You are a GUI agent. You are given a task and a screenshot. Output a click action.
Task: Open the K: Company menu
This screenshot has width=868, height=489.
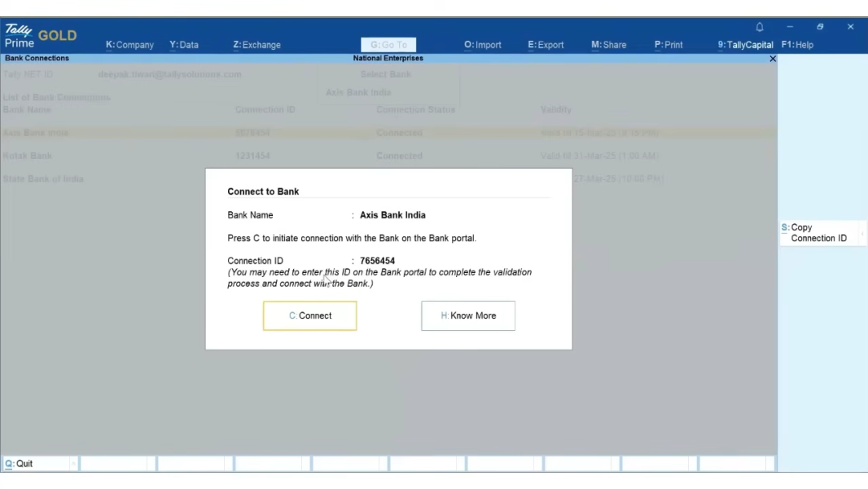[129, 45]
